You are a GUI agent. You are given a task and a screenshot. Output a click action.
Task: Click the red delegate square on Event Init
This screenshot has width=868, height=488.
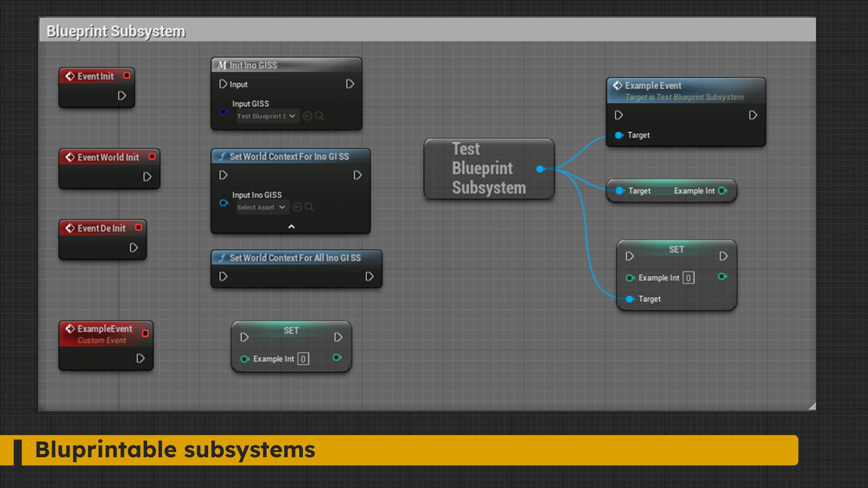coord(127,76)
